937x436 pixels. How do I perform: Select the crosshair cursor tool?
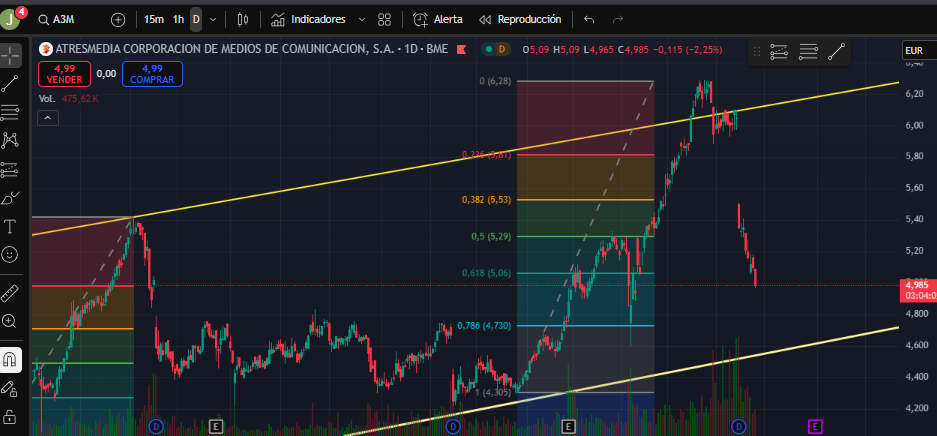click(10, 55)
